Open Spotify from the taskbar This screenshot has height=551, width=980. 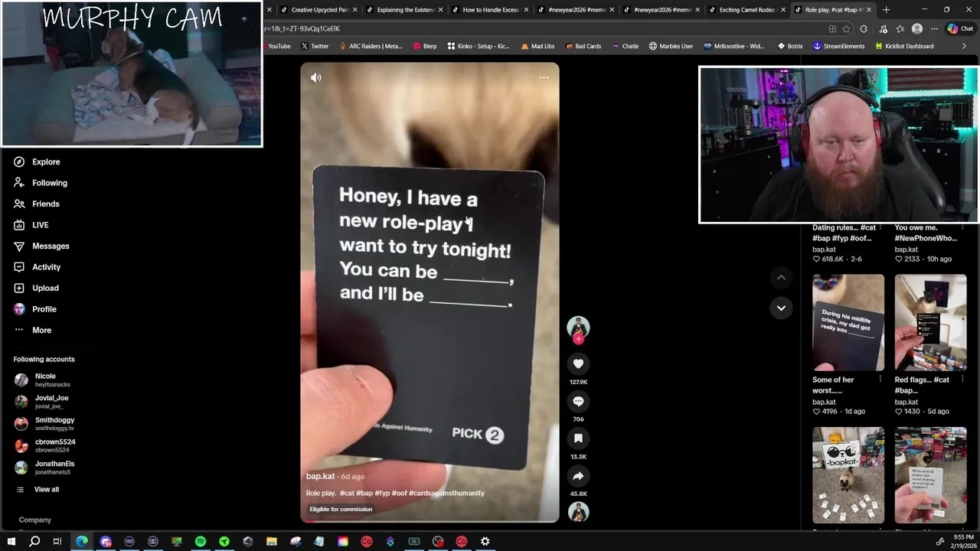click(201, 542)
